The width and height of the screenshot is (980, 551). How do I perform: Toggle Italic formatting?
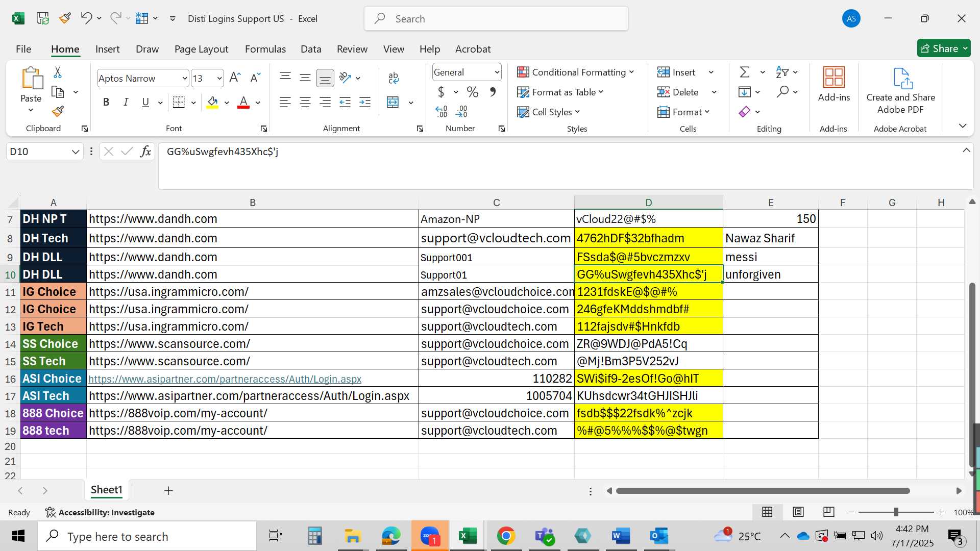tap(126, 103)
